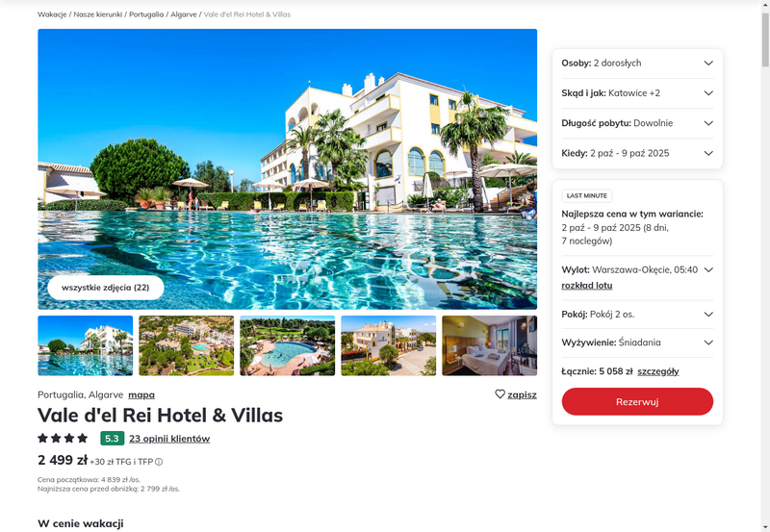Click the red Rezerwuj button
Viewport: 770px width, 532px height.
pyautogui.click(x=637, y=401)
